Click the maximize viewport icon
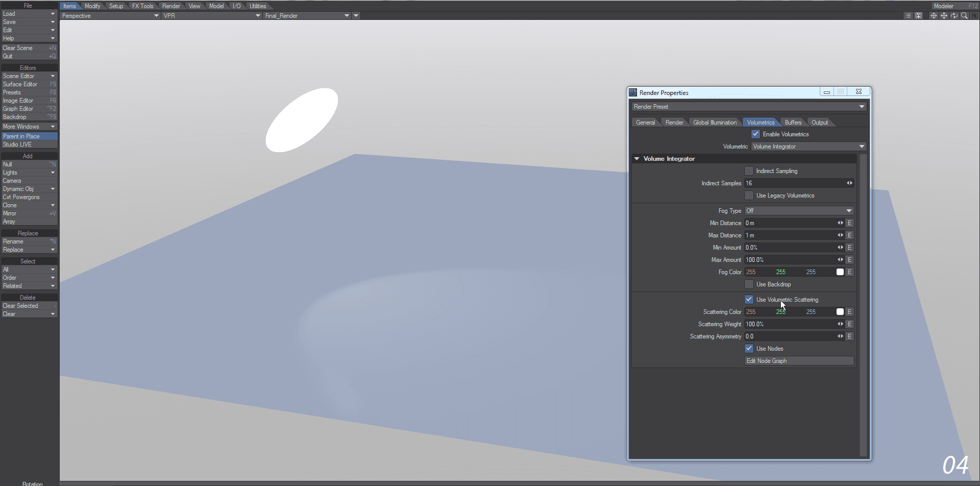 click(x=974, y=16)
